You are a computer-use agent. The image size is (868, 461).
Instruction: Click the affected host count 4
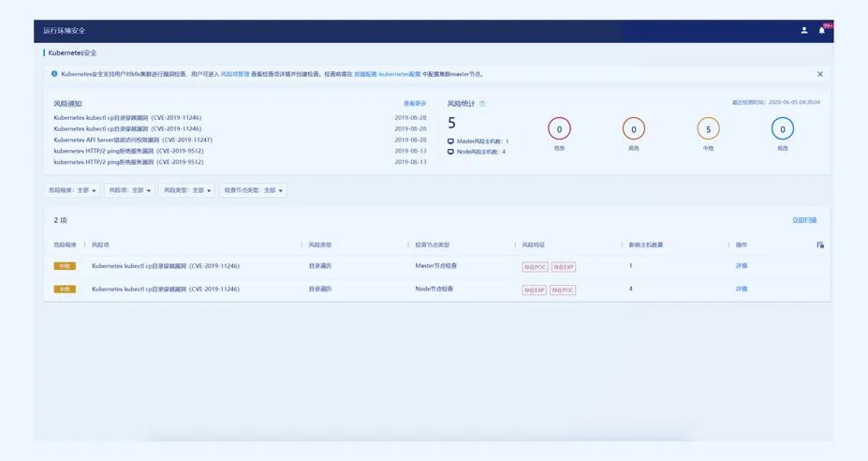(630, 290)
